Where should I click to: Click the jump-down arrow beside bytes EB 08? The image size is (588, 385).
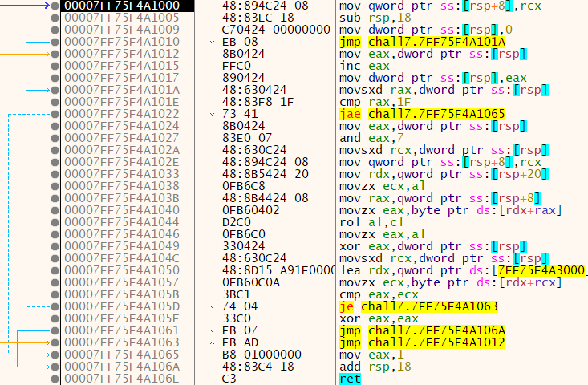point(213,42)
